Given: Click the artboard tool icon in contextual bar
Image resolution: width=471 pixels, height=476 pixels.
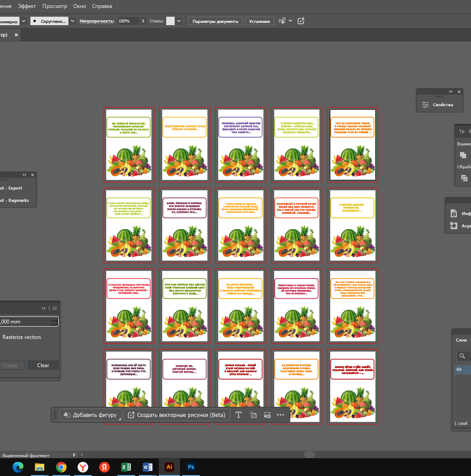Looking at the screenshot, I should [253, 415].
